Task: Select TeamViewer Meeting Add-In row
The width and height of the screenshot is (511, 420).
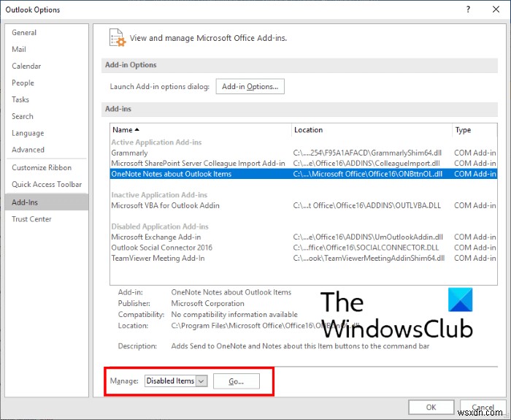Action: point(304,259)
